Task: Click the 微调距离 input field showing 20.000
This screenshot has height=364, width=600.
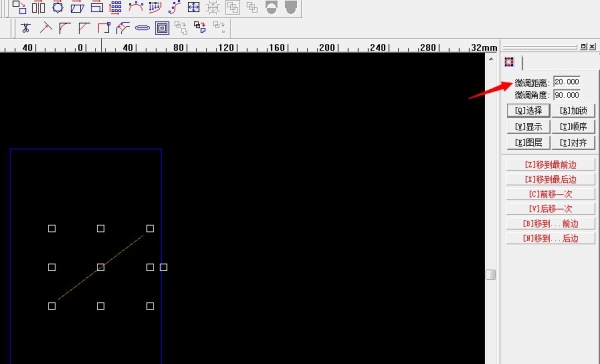Action: 567,82
